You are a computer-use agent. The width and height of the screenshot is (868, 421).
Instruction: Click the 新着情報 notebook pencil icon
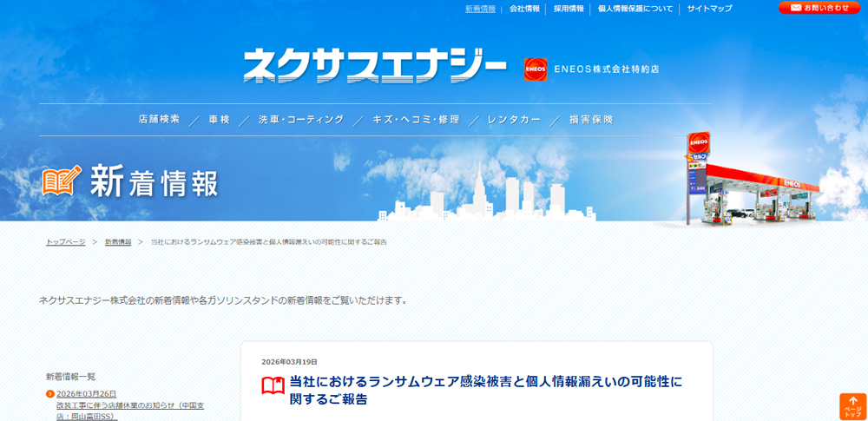62,181
